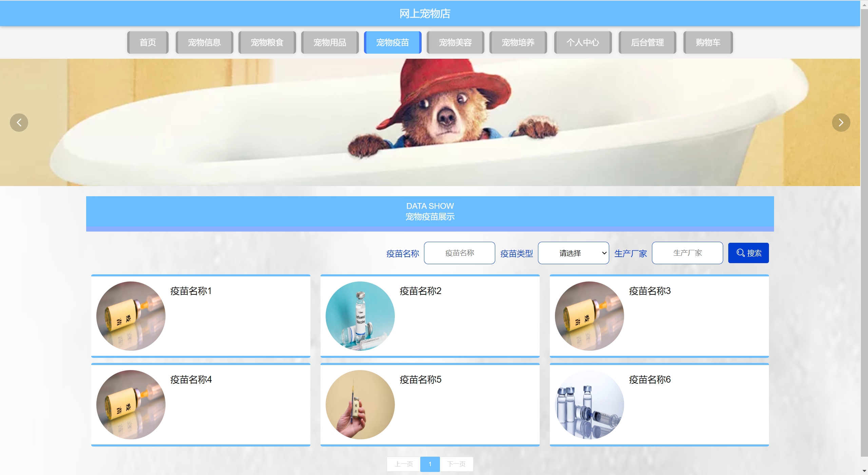Select the 疫苗名称6 vial image

tap(590, 405)
